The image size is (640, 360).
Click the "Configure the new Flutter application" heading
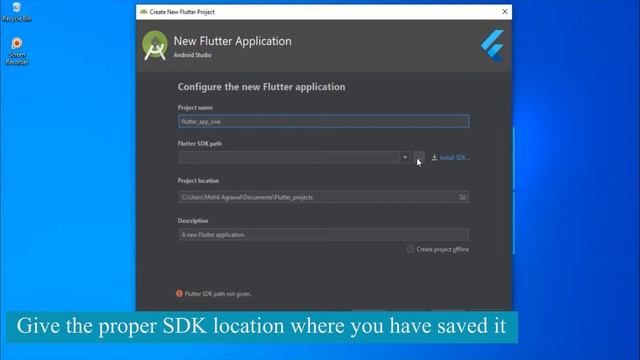pyautogui.click(x=261, y=87)
